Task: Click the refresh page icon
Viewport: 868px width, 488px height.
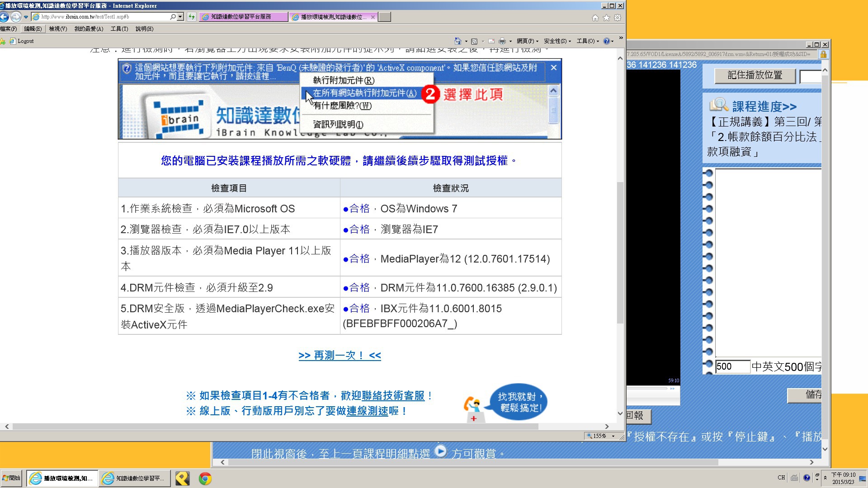Action: coord(192,17)
